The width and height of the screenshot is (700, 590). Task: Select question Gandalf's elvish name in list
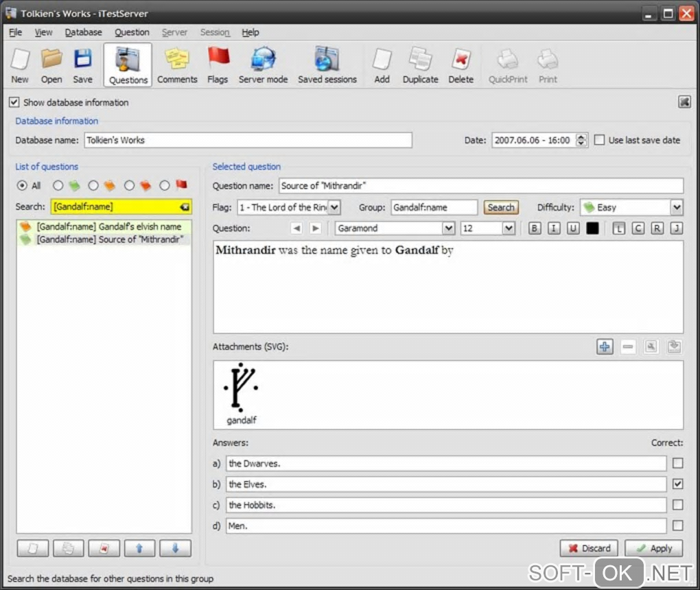104,226
